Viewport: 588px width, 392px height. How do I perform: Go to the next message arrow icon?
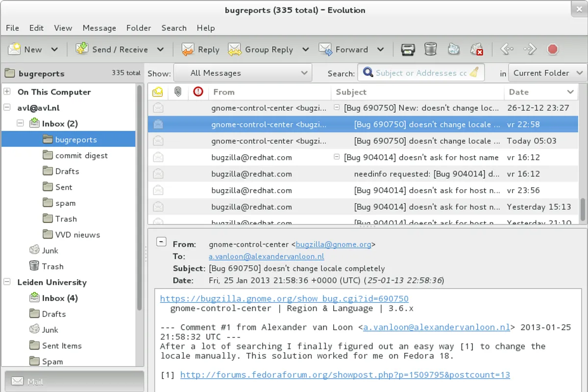coord(530,49)
